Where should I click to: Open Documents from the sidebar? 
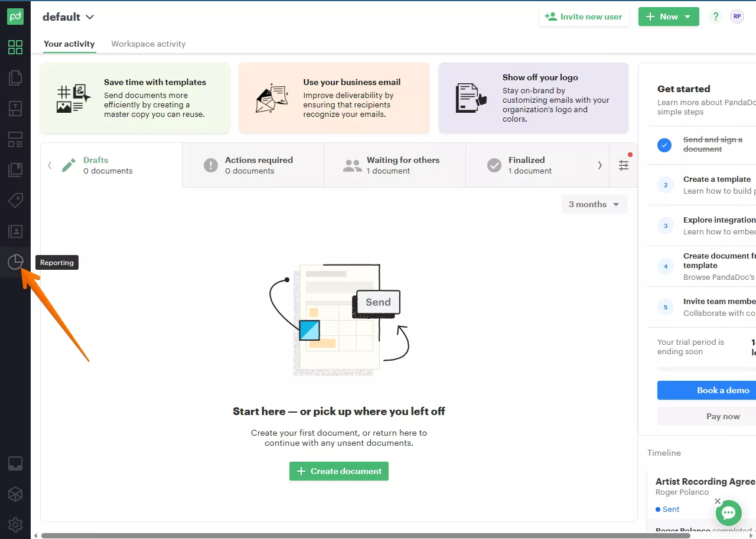point(15,78)
